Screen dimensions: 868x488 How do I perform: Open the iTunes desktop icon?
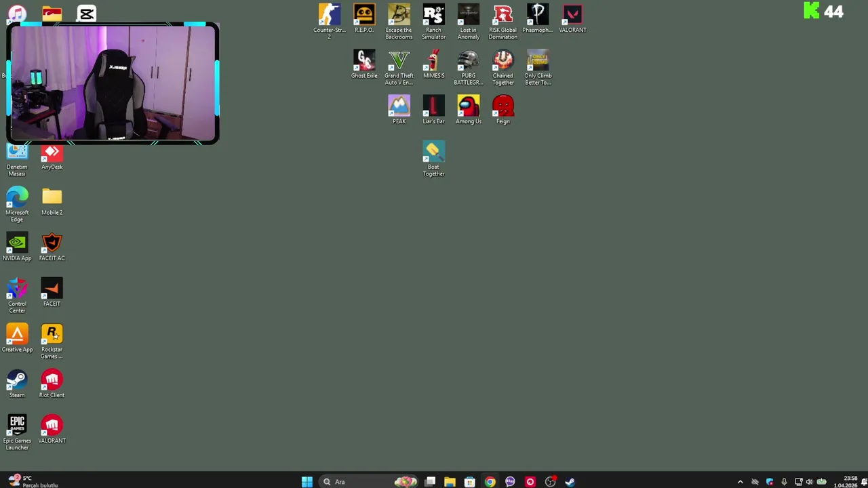[x=17, y=13]
